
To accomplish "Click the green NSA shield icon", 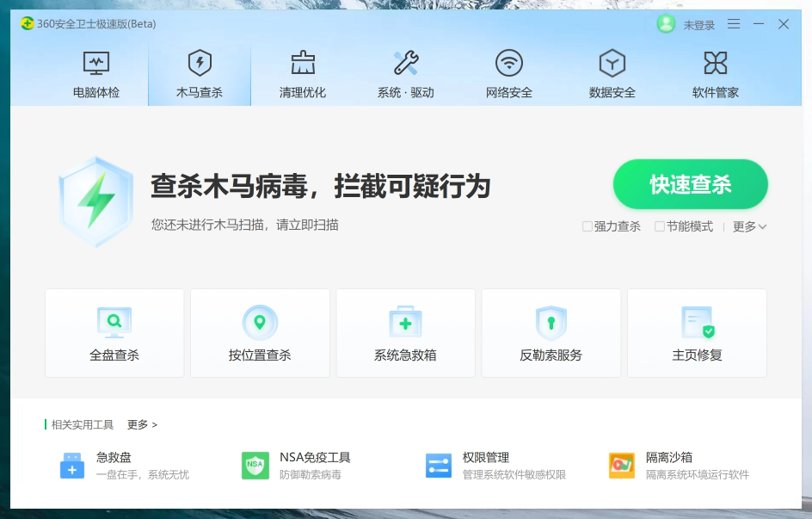I will [255, 465].
